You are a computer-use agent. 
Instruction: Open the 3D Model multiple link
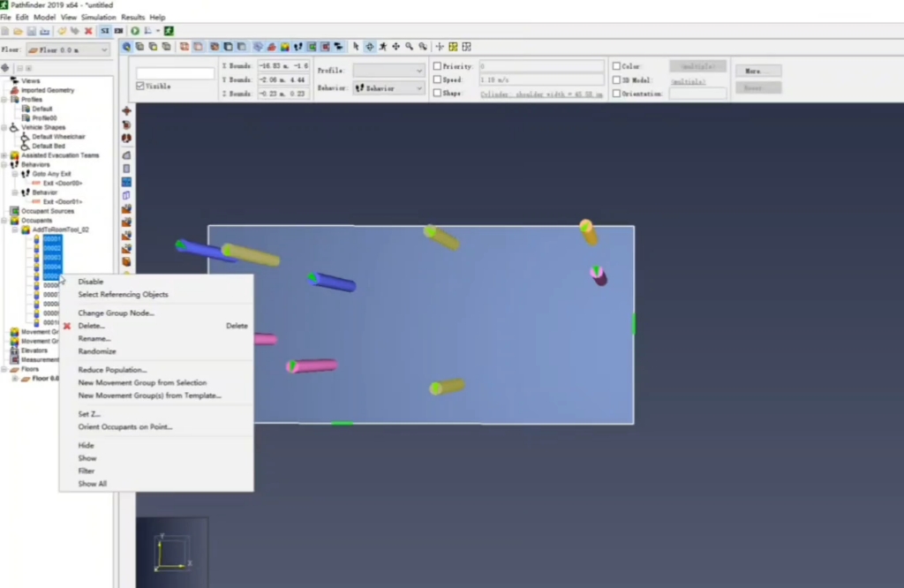click(x=688, y=81)
